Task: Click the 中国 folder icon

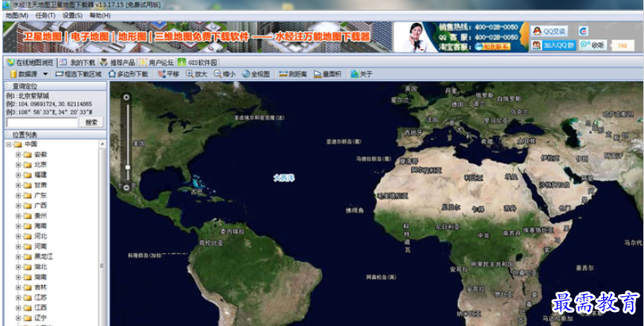Action: pyautogui.click(x=17, y=144)
